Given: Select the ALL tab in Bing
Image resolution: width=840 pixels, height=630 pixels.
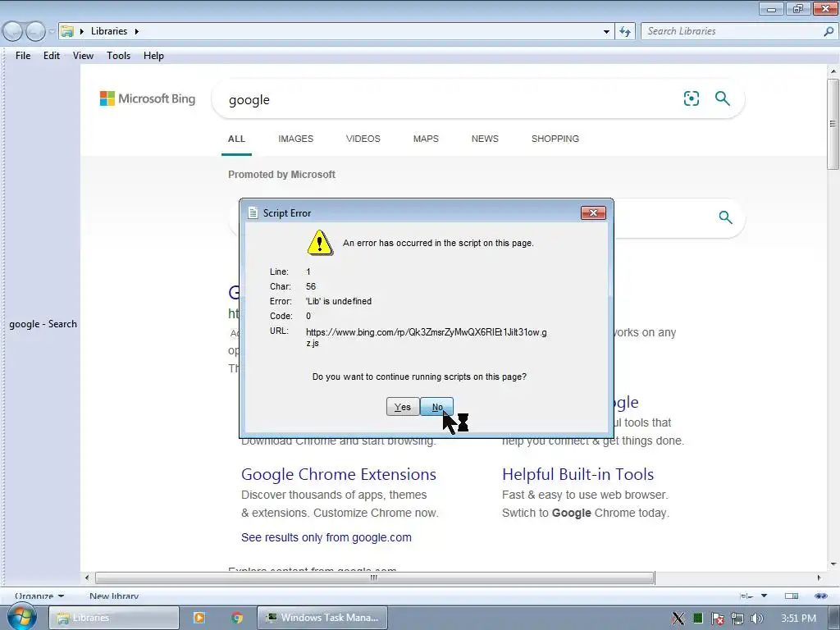Looking at the screenshot, I should [x=236, y=139].
